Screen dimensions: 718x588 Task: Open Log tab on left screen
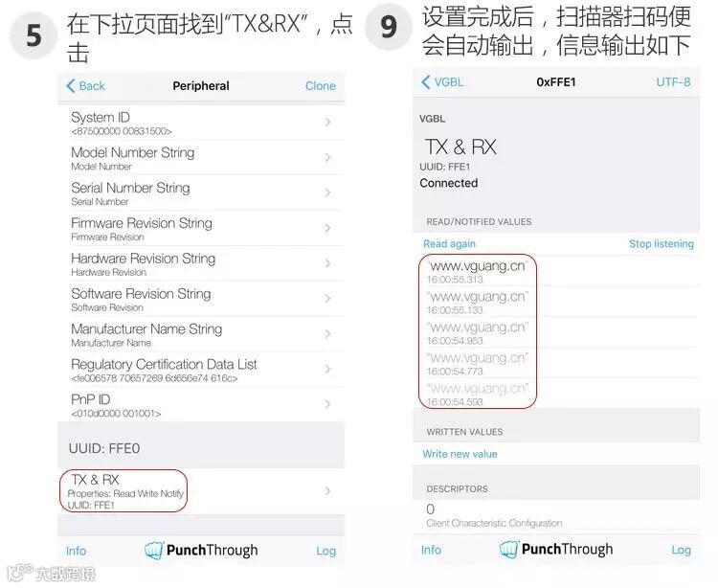coord(326,551)
